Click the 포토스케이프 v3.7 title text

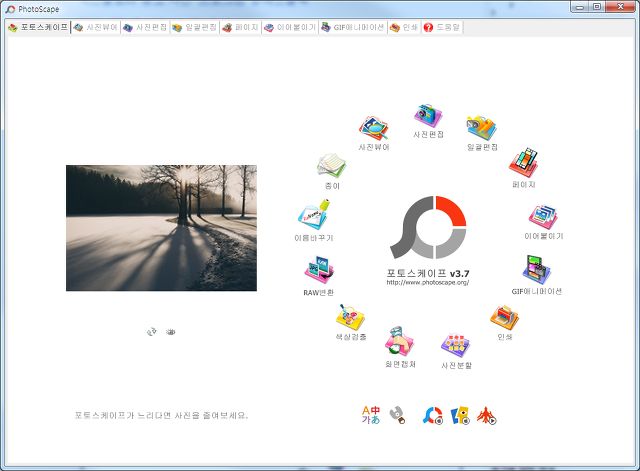point(428,273)
